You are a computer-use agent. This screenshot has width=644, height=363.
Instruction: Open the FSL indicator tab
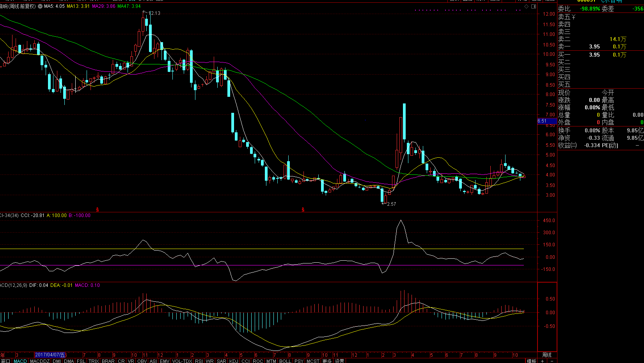tap(81, 361)
